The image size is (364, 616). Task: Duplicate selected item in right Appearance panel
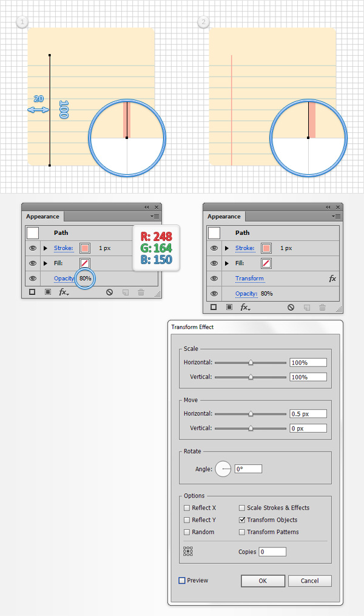pos(307,307)
